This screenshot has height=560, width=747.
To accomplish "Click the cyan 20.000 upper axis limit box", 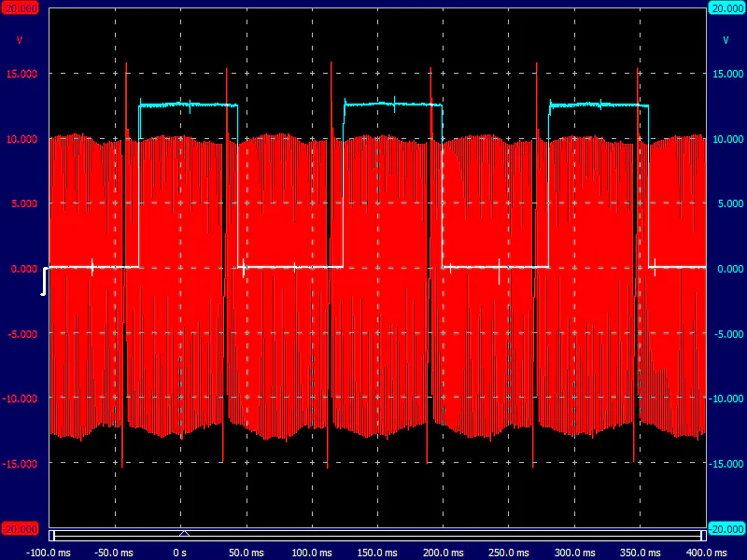I will point(726,8).
